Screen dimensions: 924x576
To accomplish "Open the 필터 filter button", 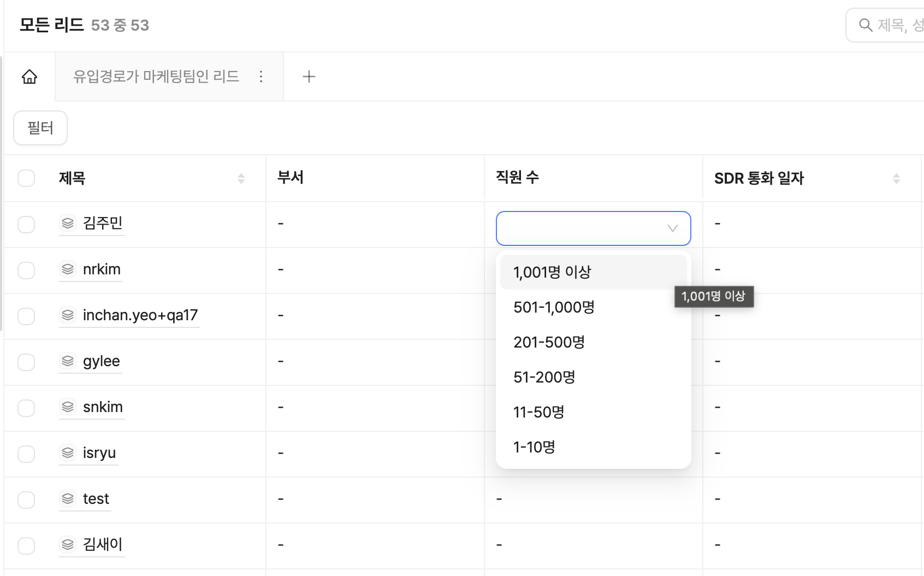I will pyautogui.click(x=40, y=128).
